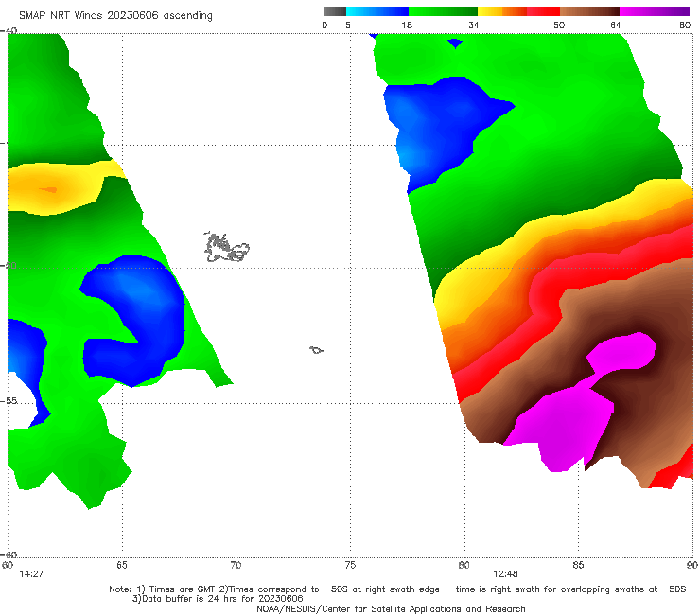The width and height of the screenshot is (700, 615).
Task: Select the green segment of the color bar
Action: [443, 11]
